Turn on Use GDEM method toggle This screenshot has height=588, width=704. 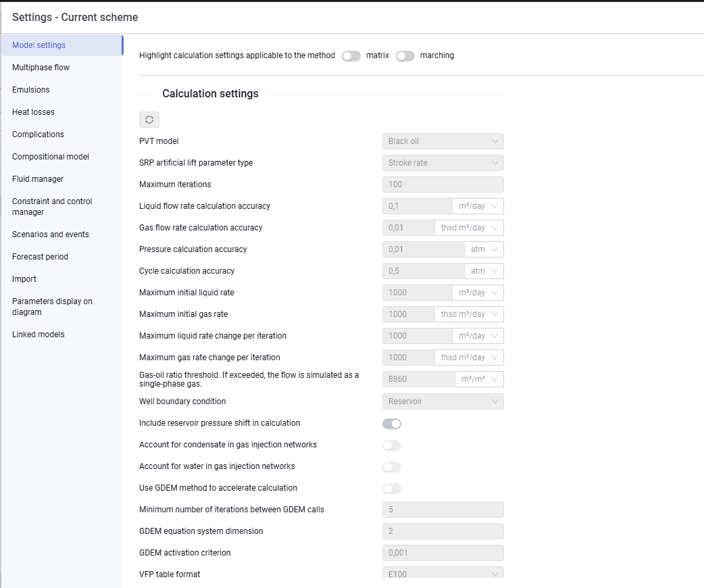tap(391, 488)
